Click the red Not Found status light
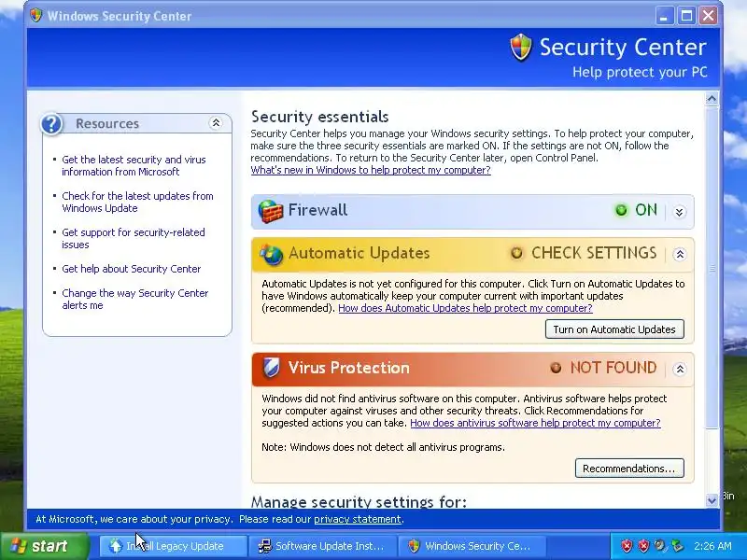 tap(556, 368)
